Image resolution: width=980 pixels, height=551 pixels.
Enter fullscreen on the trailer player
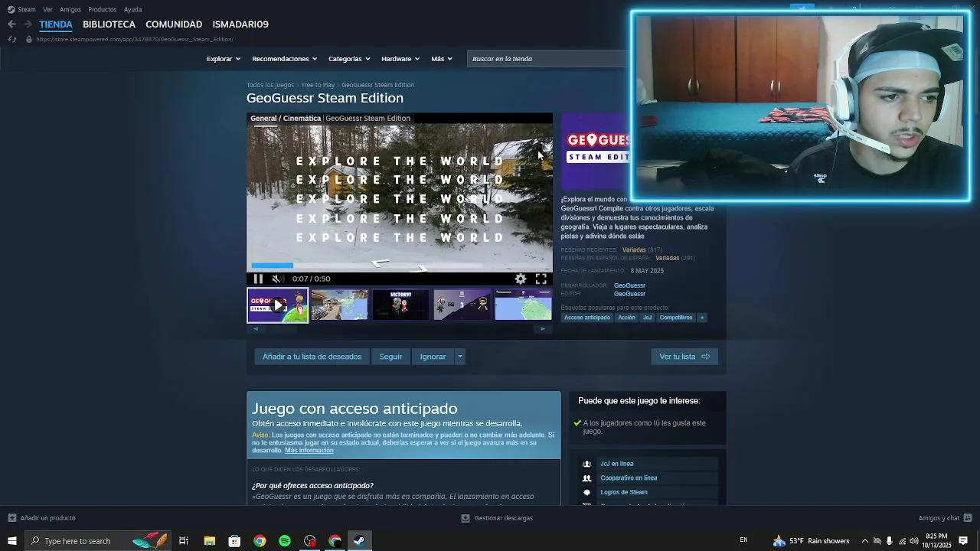(x=541, y=279)
